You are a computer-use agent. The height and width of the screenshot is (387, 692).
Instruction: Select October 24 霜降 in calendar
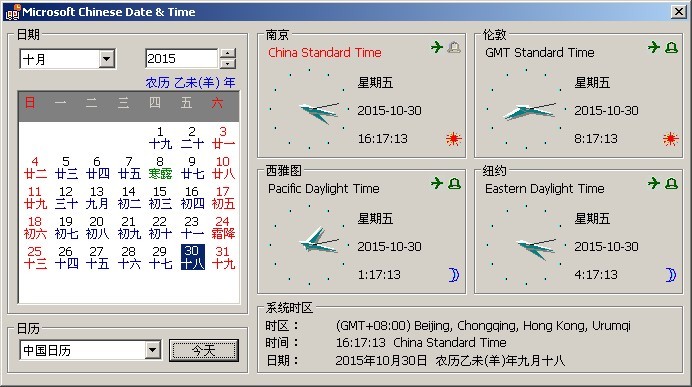(223, 227)
